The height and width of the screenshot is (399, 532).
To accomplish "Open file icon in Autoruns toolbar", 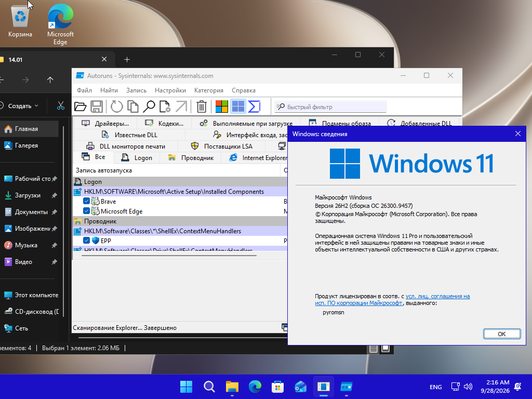I will tap(81, 107).
